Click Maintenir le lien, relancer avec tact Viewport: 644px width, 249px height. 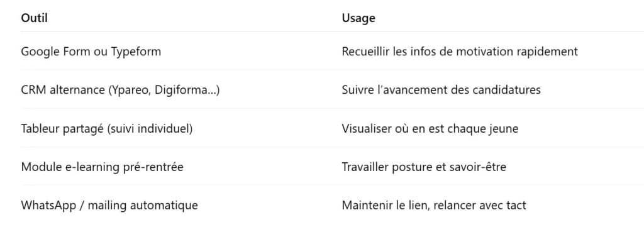click(434, 205)
